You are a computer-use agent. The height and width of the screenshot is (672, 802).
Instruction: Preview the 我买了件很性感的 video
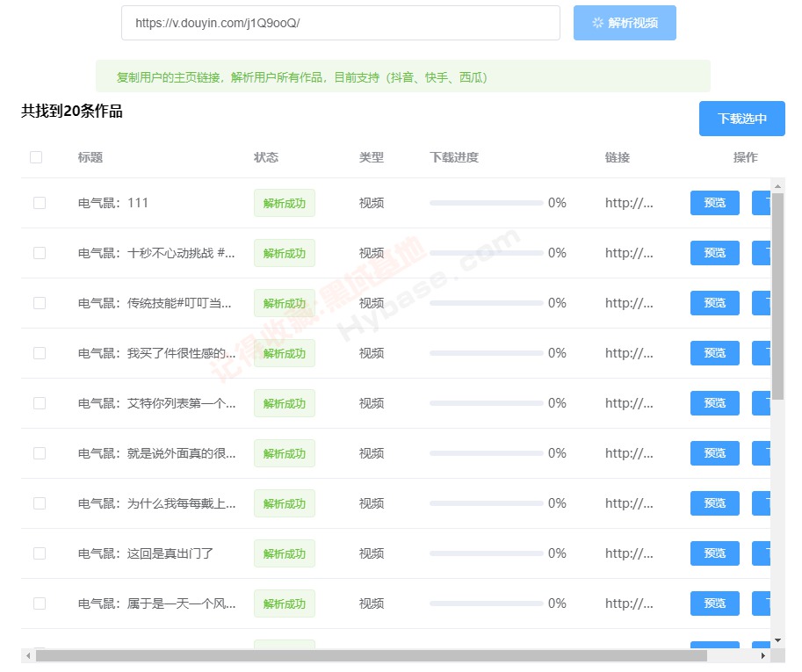pos(714,353)
